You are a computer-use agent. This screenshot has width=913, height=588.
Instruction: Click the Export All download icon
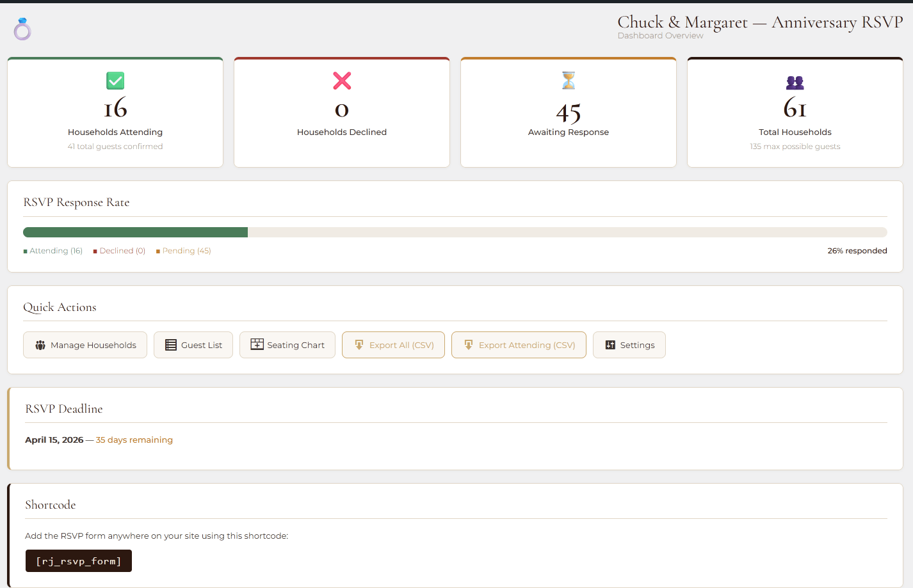(359, 345)
